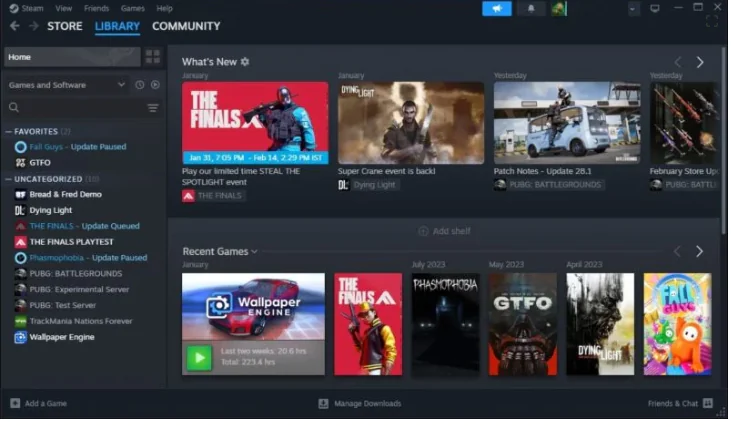Viewport: 731px width, 427px height.
Task: Toggle fullscreen corner icon
Action: pos(711,21)
